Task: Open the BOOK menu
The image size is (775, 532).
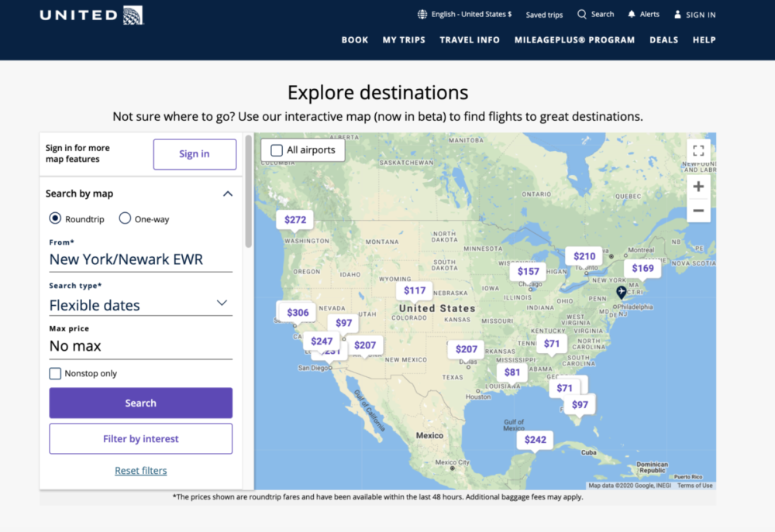Action: [x=354, y=39]
